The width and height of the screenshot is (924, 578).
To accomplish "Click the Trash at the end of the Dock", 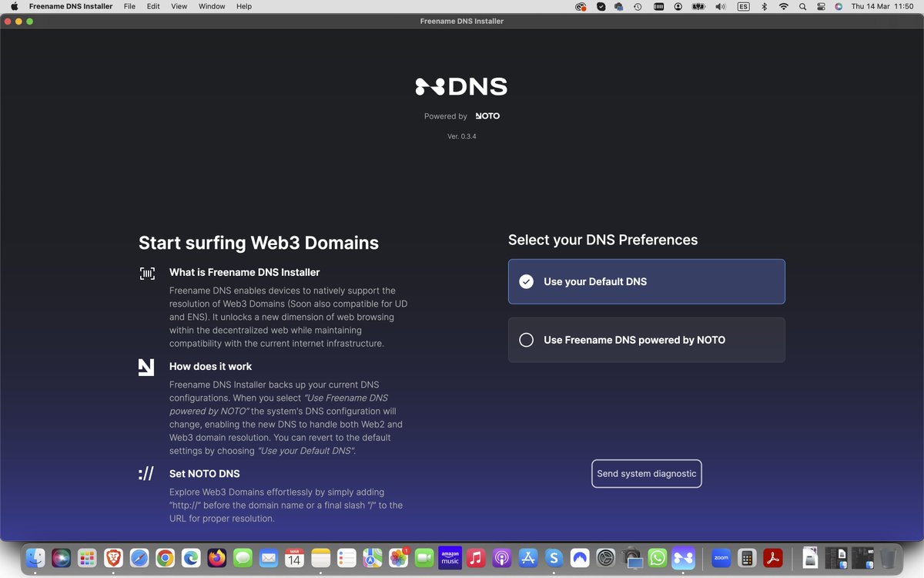I will coord(887,557).
